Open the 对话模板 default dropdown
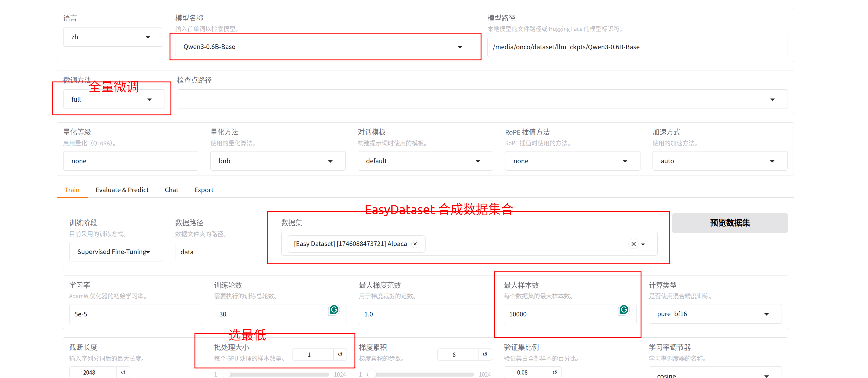The image size is (868, 378). (x=425, y=161)
